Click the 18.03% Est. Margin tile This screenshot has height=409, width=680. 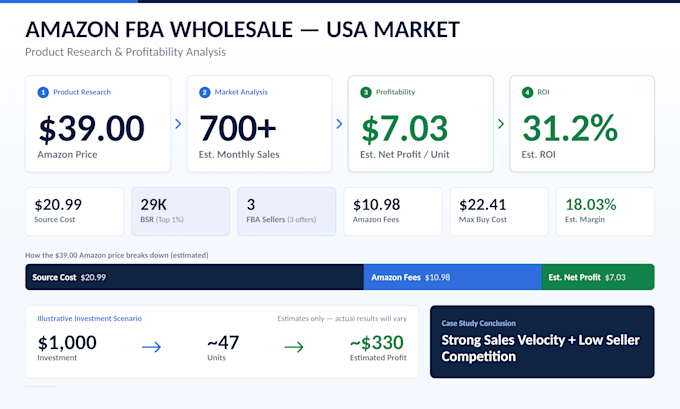click(x=605, y=212)
